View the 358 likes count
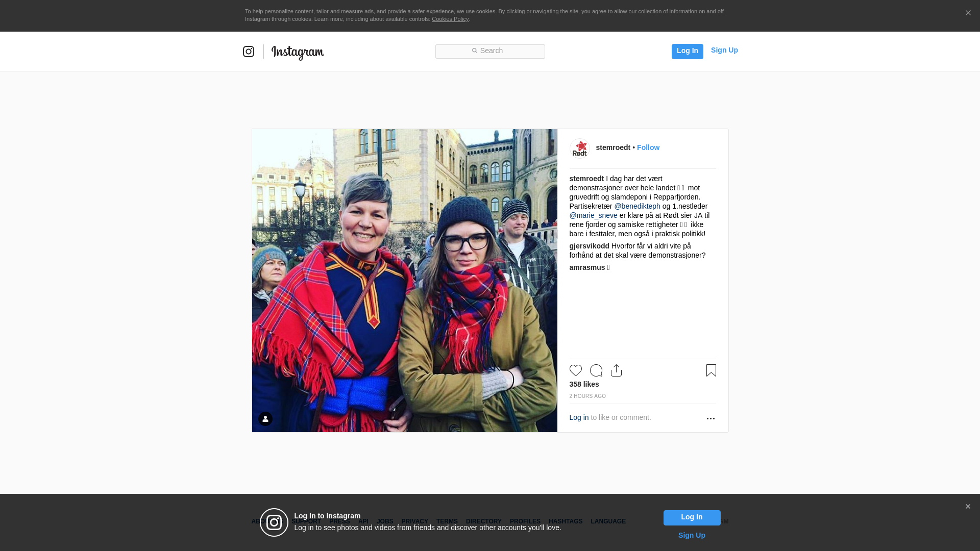 tap(584, 384)
